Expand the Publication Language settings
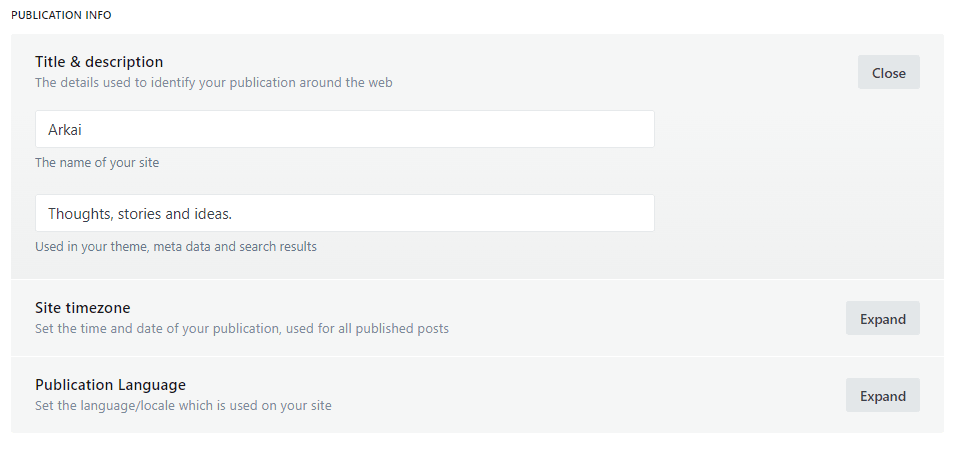The width and height of the screenshot is (956, 457). click(882, 395)
